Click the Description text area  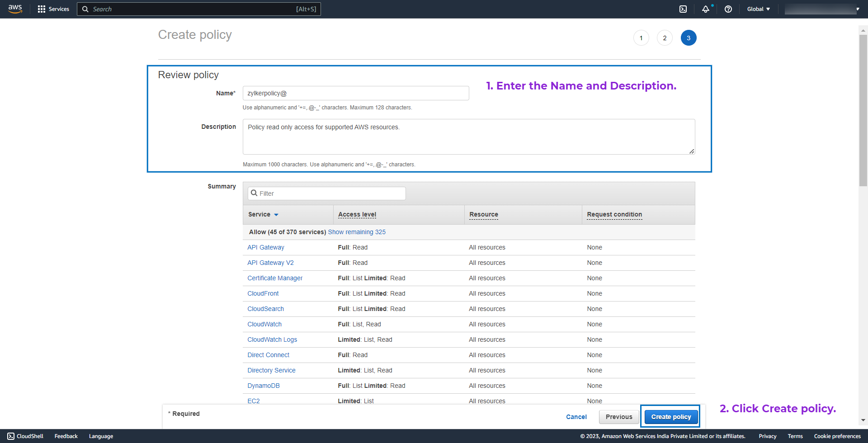tap(469, 137)
